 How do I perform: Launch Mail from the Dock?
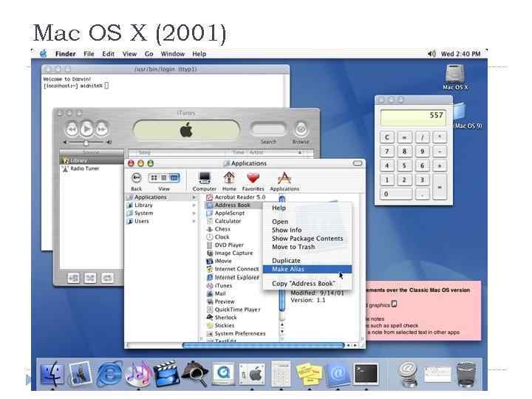(x=80, y=374)
